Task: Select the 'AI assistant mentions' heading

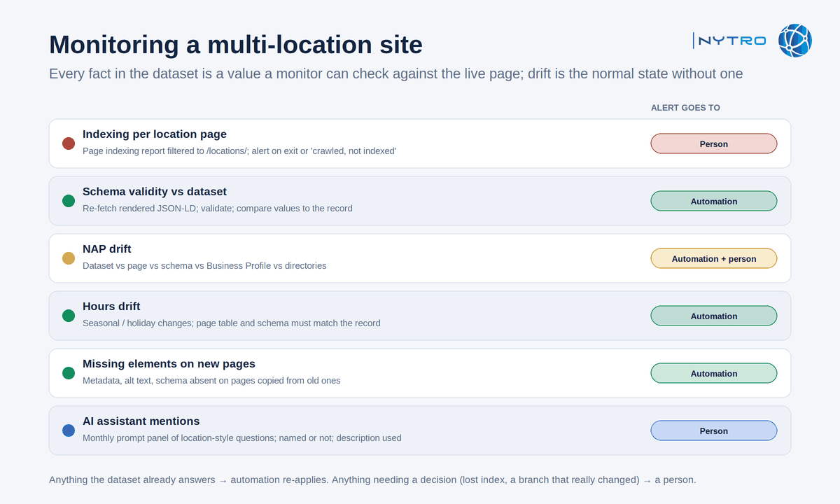Action: coord(141,421)
